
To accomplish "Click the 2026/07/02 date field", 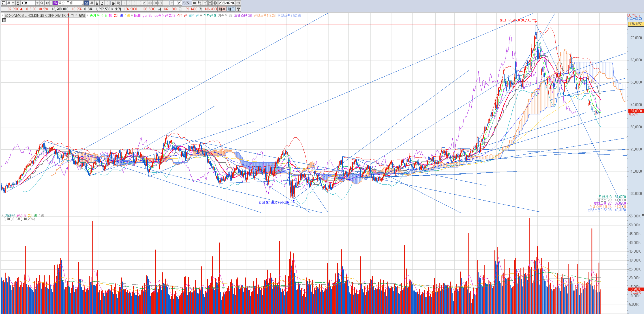I will point(227,3).
